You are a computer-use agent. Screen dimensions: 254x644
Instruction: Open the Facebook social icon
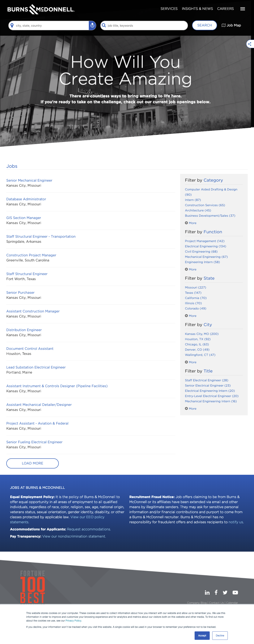(216, 592)
